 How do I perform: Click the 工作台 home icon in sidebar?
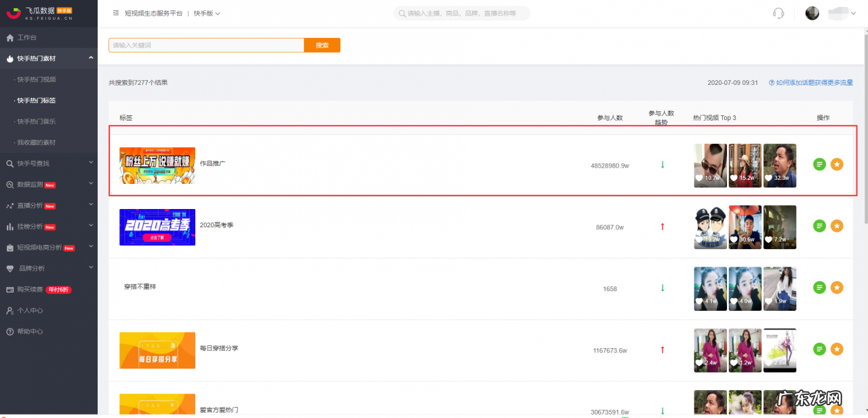(x=9, y=37)
